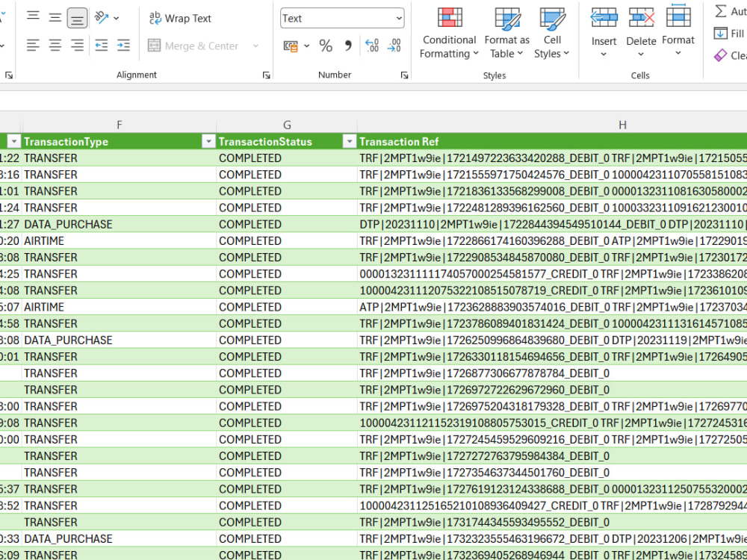Click the Decrease Decimal icon
Image resolution: width=747 pixels, height=560 pixels.
click(394, 46)
